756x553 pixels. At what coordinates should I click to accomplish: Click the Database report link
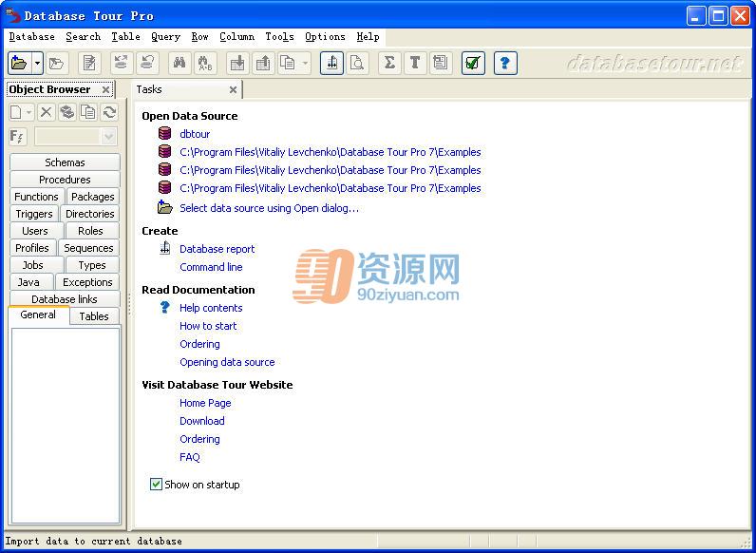click(217, 249)
